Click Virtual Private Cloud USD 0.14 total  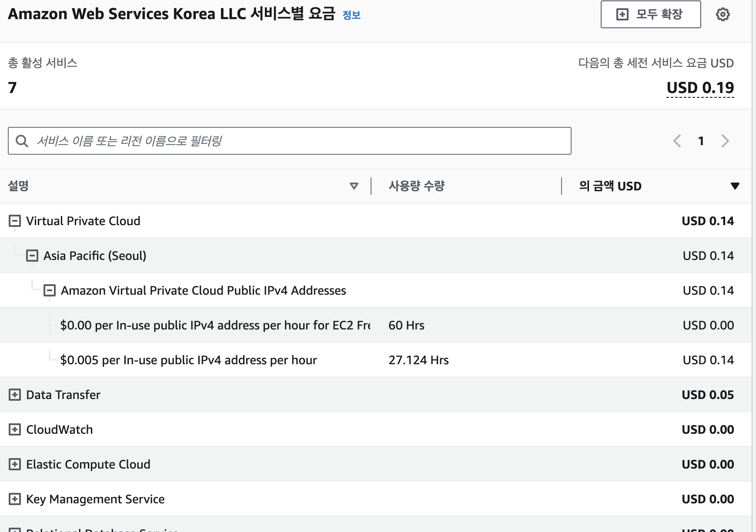[708, 221]
